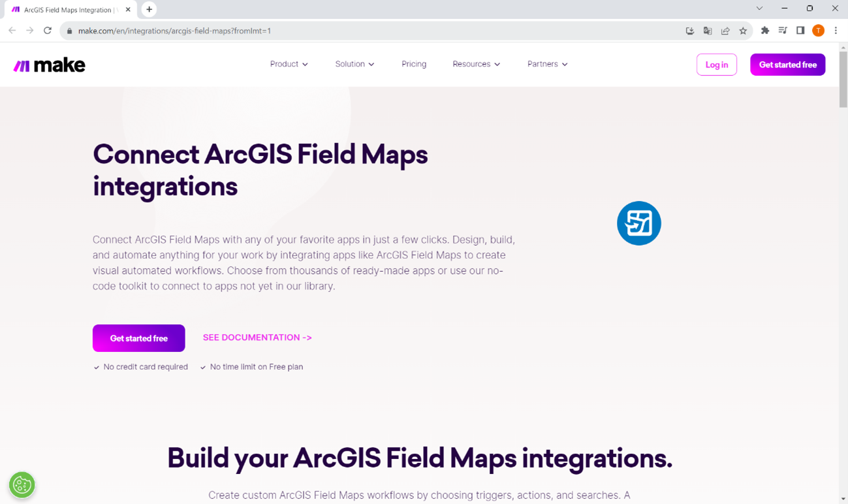848x504 pixels.
Task: Open the Extensions puzzle icon
Action: [x=765, y=31]
